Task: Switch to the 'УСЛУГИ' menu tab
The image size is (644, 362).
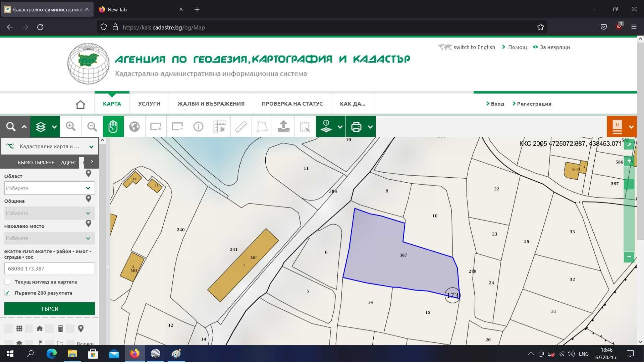Action: pos(149,104)
